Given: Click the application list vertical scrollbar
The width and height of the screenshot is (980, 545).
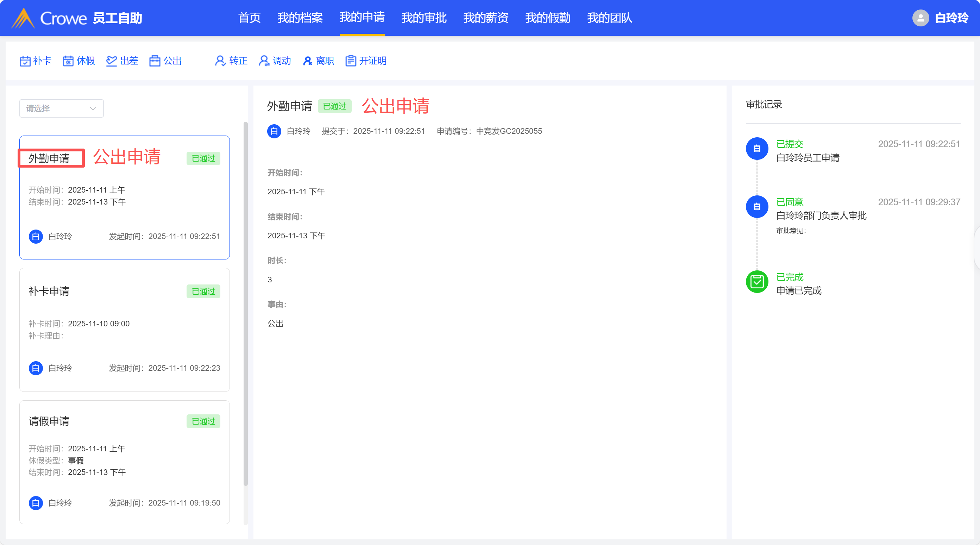Looking at the screenshot, I should pos(245,305).
